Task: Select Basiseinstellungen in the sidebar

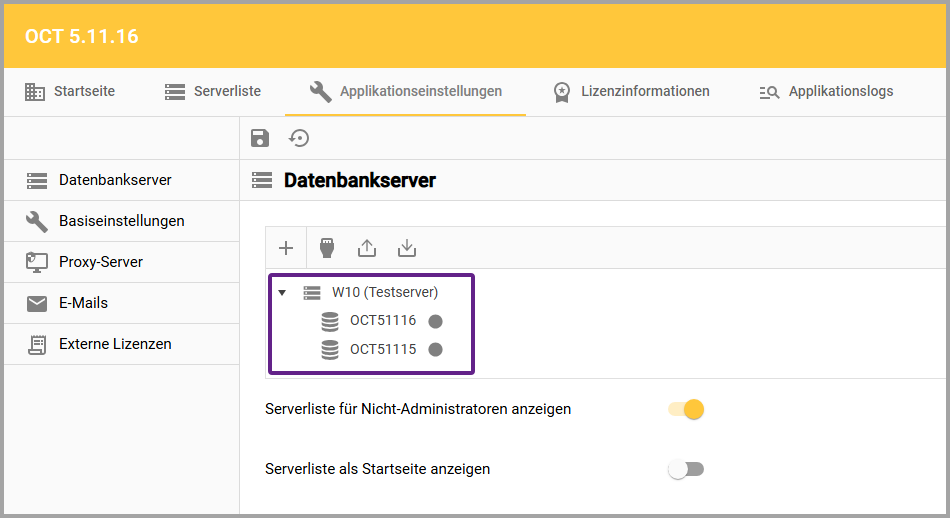Action: click(x=121, y=221)
